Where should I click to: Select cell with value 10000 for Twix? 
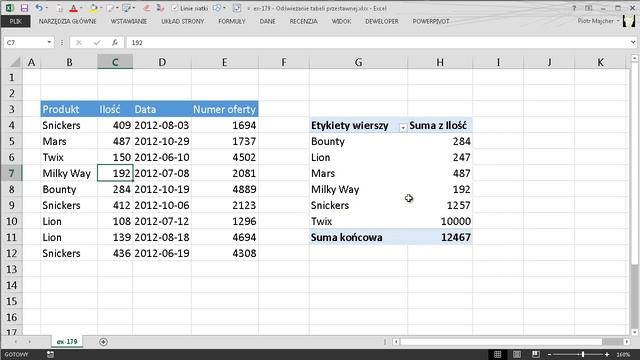[440, 221]
